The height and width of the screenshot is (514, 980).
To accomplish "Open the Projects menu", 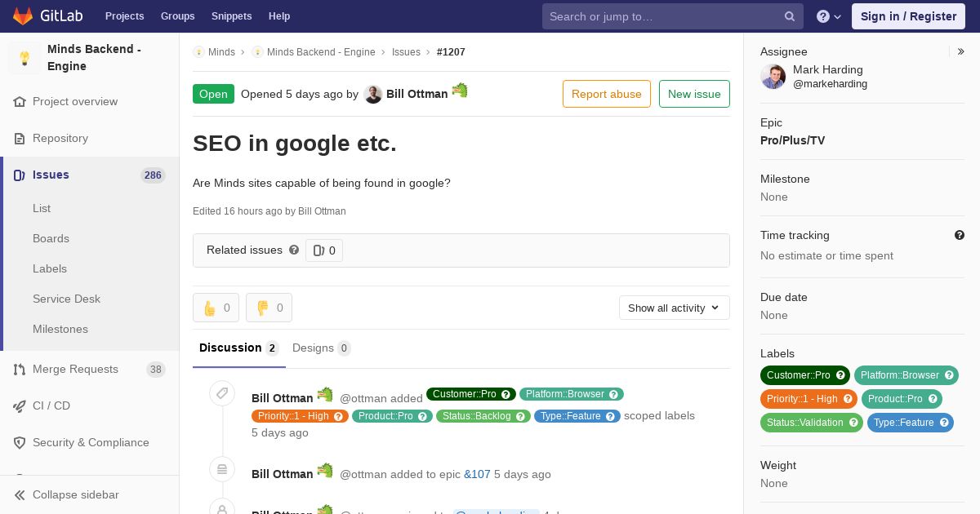I will click(124, 16).
